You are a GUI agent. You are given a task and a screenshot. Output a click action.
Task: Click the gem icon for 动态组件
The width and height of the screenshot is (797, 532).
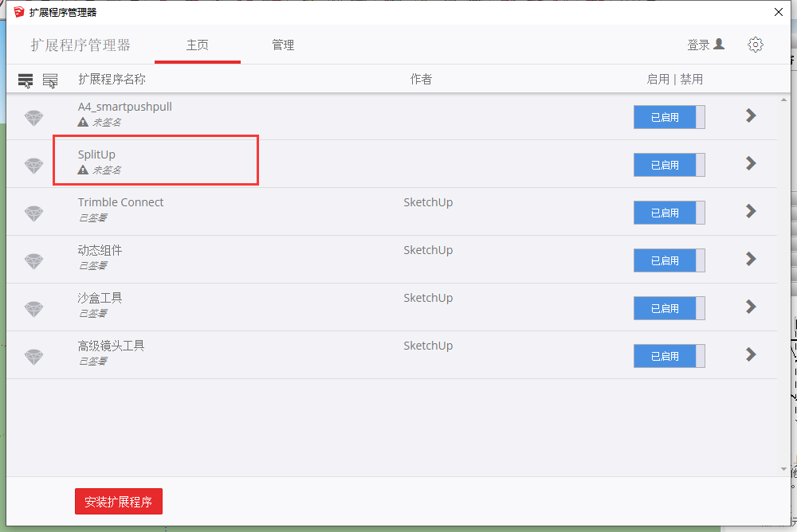point(34,261)
